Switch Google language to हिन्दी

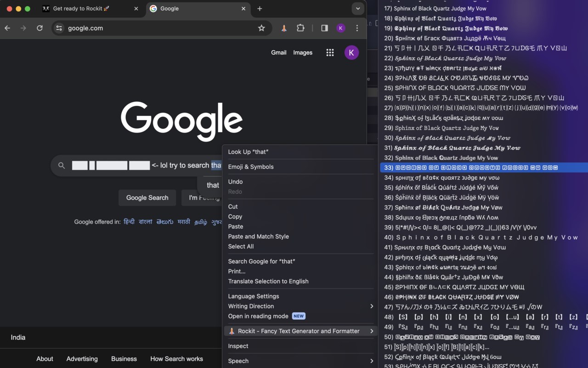click(x=129, y=222)
